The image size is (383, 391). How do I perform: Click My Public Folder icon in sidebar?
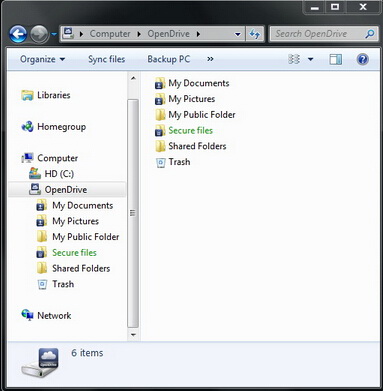(x=42, y=237)
